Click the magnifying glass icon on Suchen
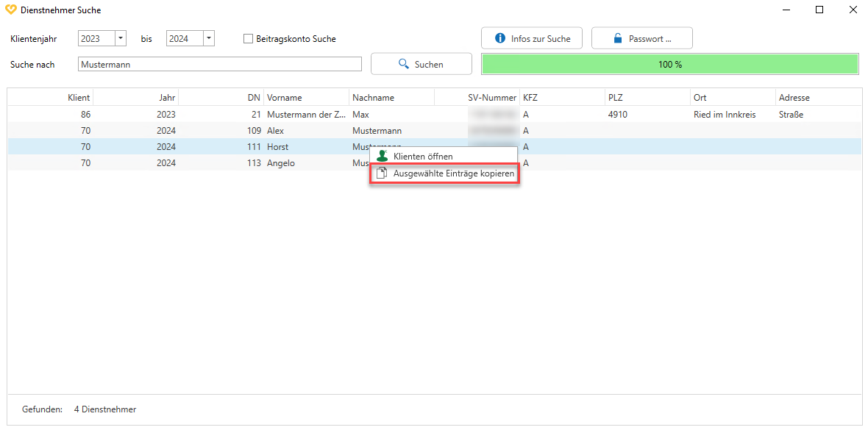 [x=403, y=64]
